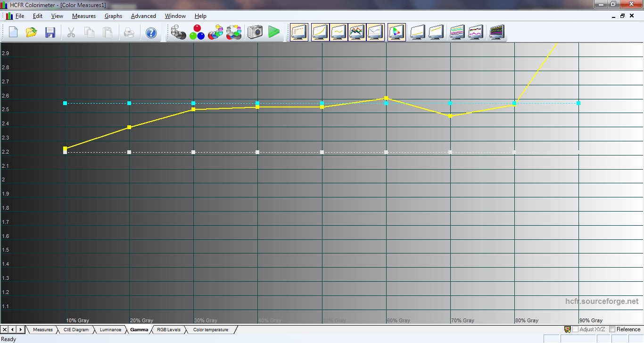
Task: Switch to the CIE Diagram tab
Action: [76, 330]
